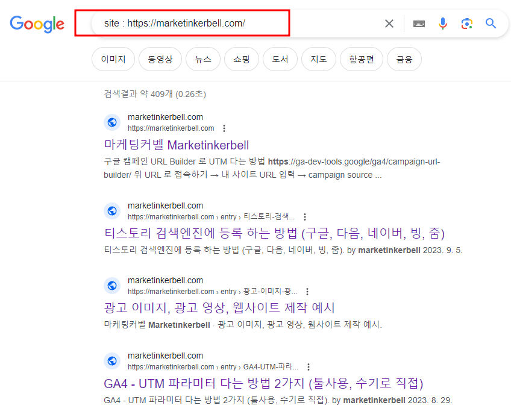Open three-dot options for 티스토리 result
511x420 pixels.
305,216
